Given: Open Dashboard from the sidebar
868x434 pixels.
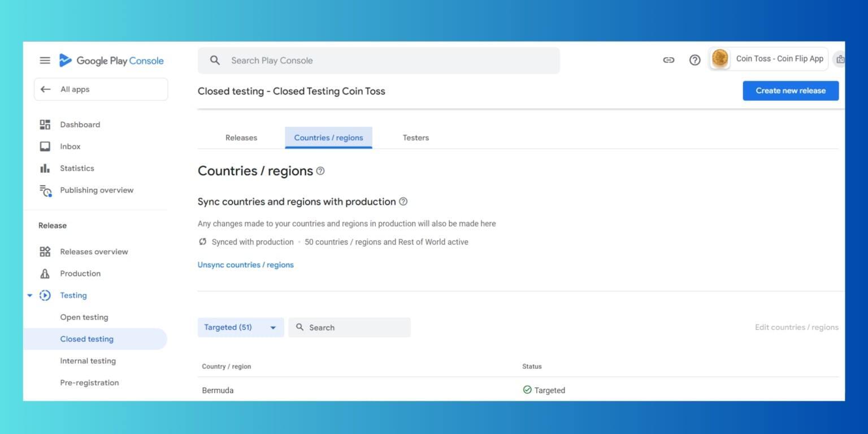Looking at the screenshot, I should click(x=80, y=124).
